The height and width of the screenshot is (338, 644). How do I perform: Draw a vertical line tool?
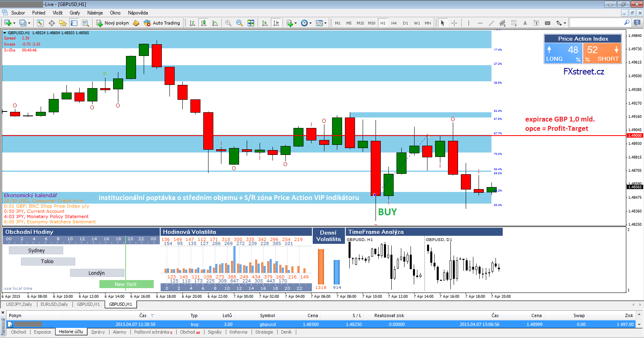tap(468, 23)
